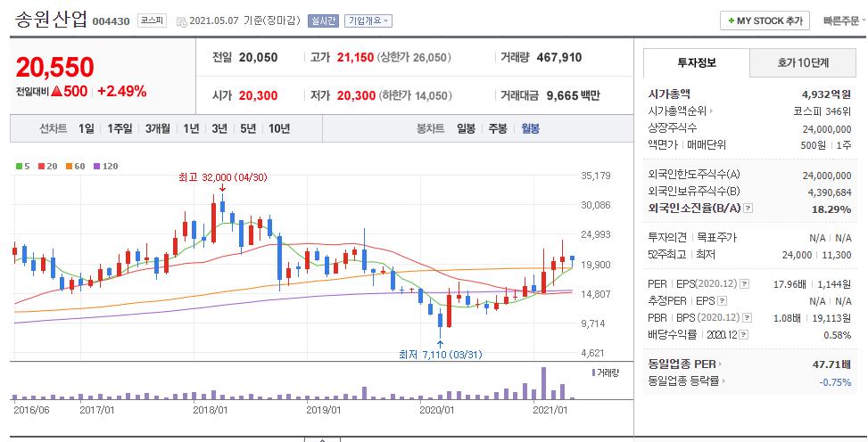Click help icon next to 배당수익률 2020.12
The image size is (868, 442).
(744, 335)
